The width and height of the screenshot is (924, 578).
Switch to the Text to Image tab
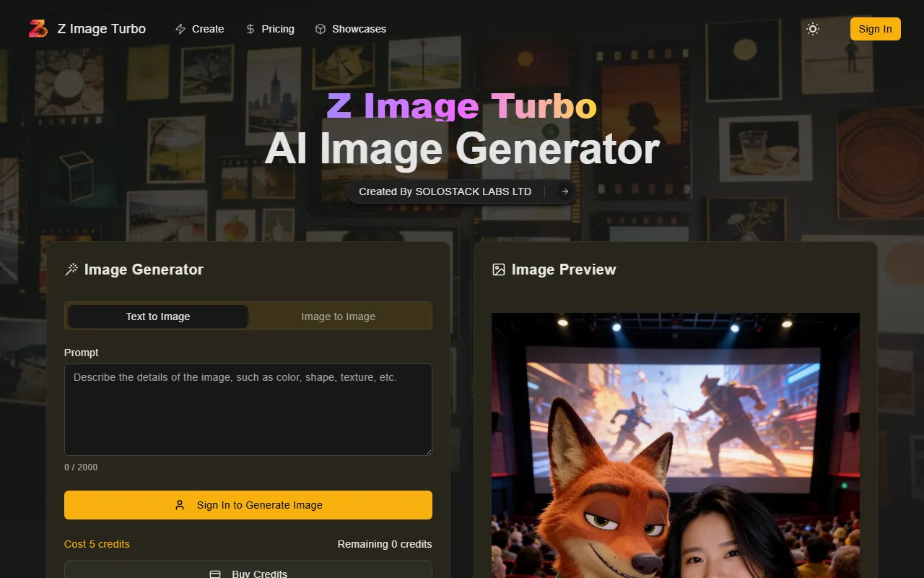(158, 316)
